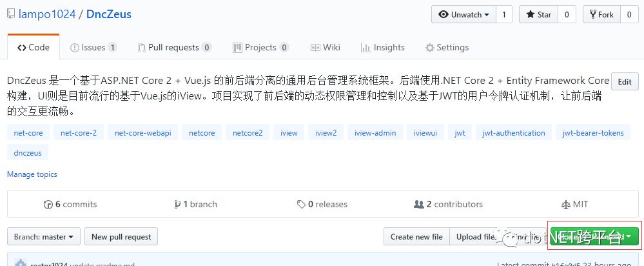
Task: Click the commits clock icon
Action: 48,204
